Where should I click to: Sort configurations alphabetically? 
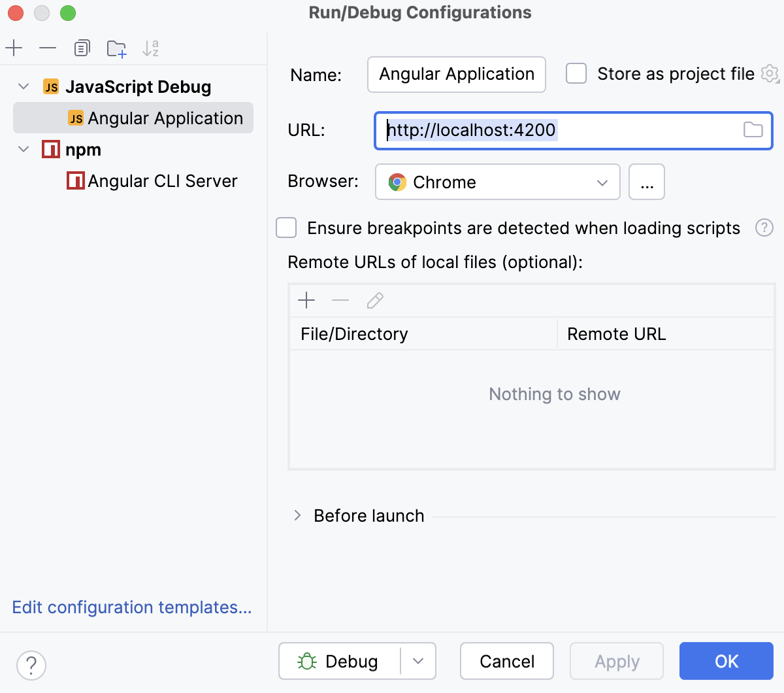pyautogui.click(x=151, y=48)
